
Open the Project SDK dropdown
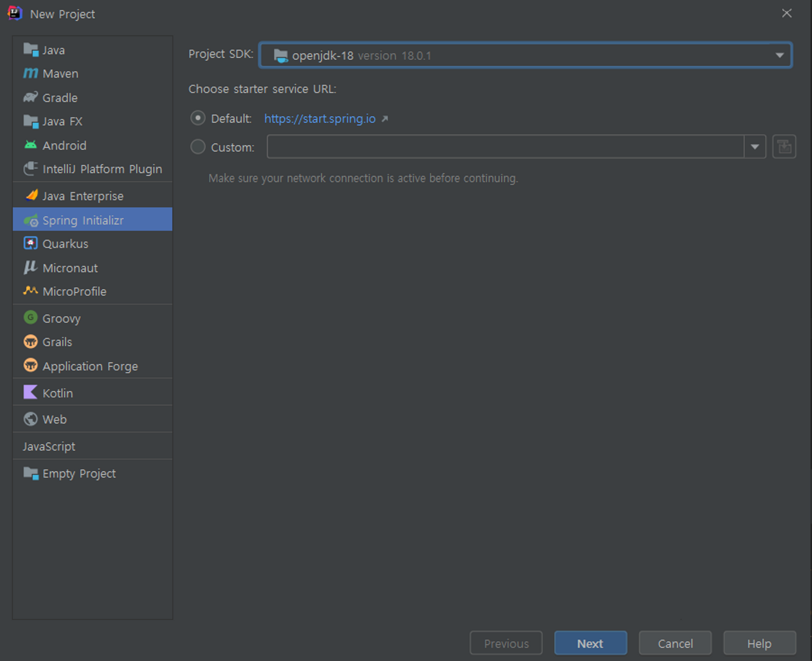[779, 55]
